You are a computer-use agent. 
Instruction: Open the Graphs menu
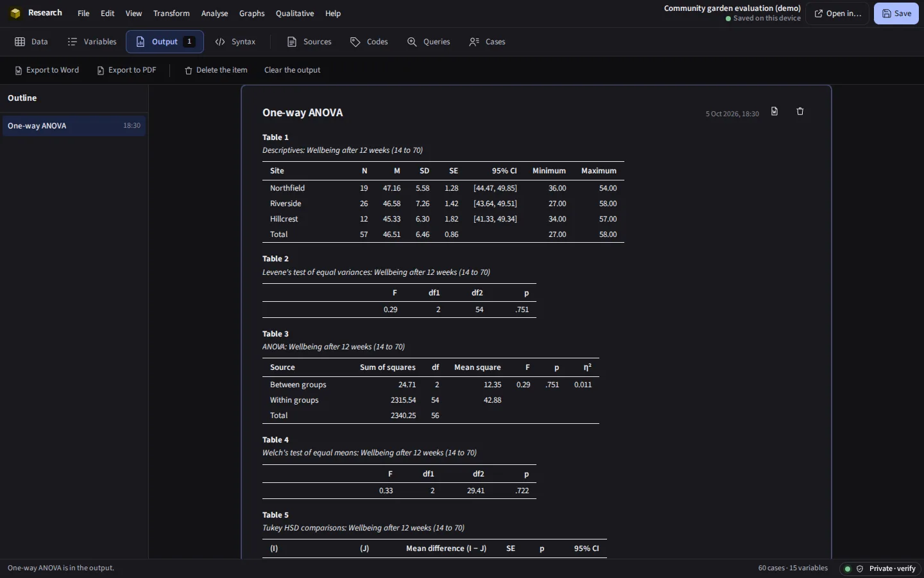click(252, 13)
